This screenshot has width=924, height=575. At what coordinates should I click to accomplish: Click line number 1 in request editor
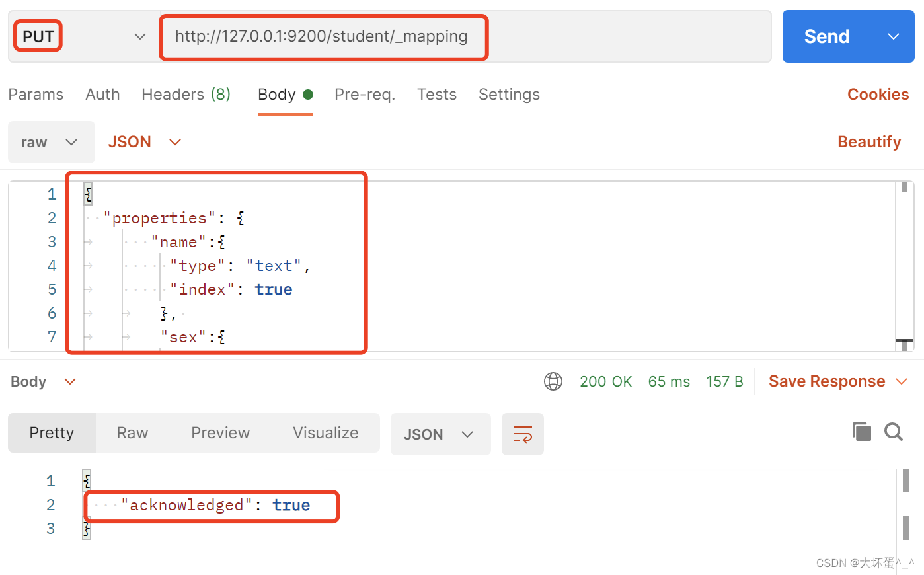52,194
